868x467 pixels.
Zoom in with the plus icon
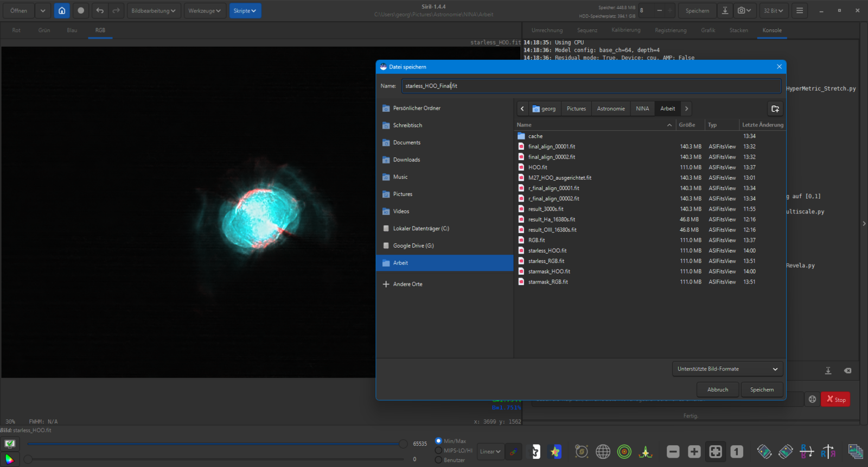[x=694, y=451]
